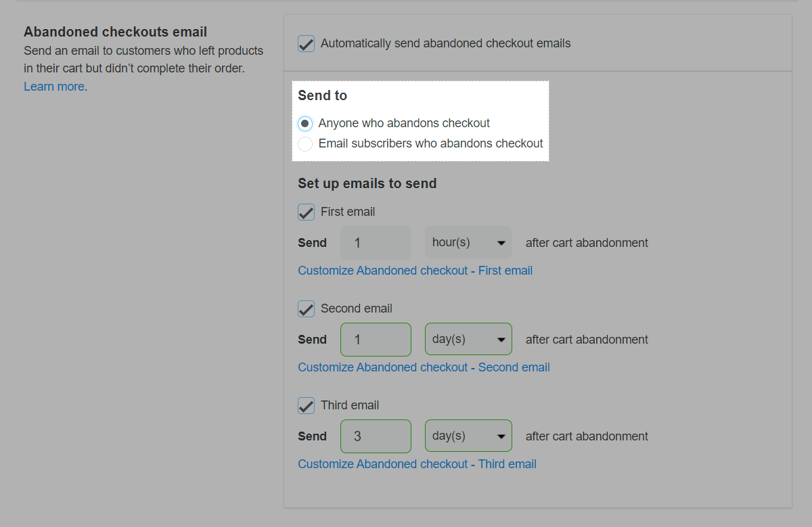The image size is (812, 527).
Task: Open the First email hour(s) unit dropdown
Action: click(468, 243)
